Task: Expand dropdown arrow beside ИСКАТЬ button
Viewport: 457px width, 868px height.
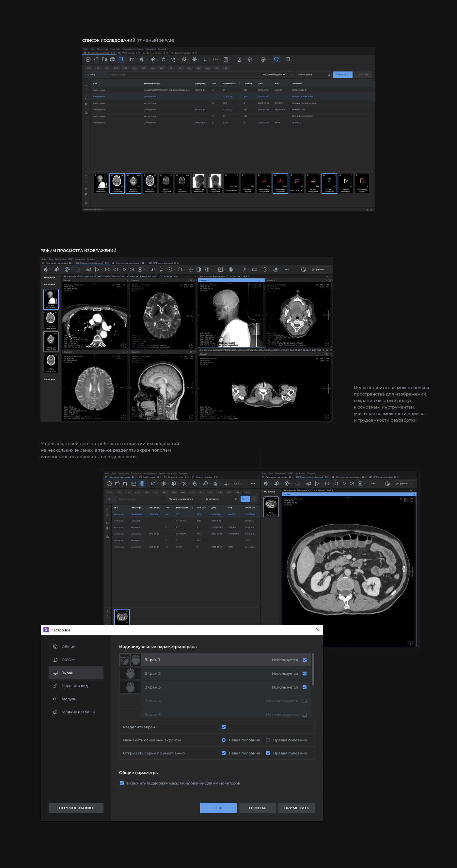Action: point(351,75)
